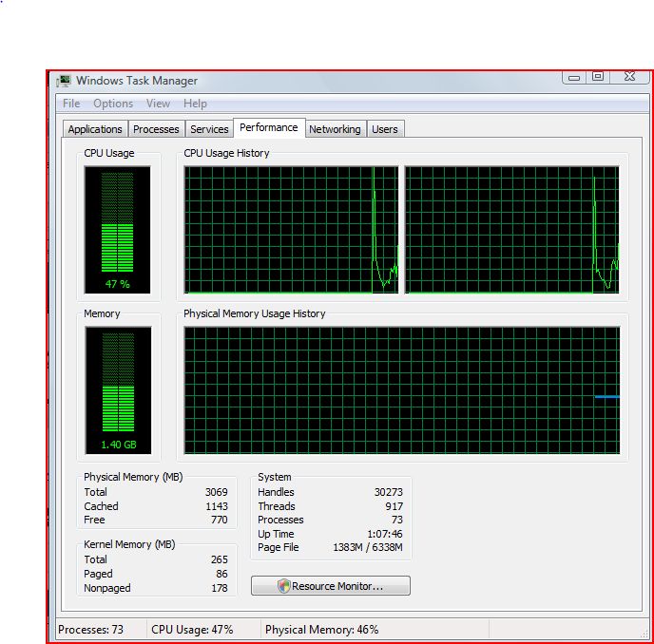Click status bar Physical Memory: 46%
This screenshot has height=644, width=654.
pyautogui.click(x=322, y=630)
